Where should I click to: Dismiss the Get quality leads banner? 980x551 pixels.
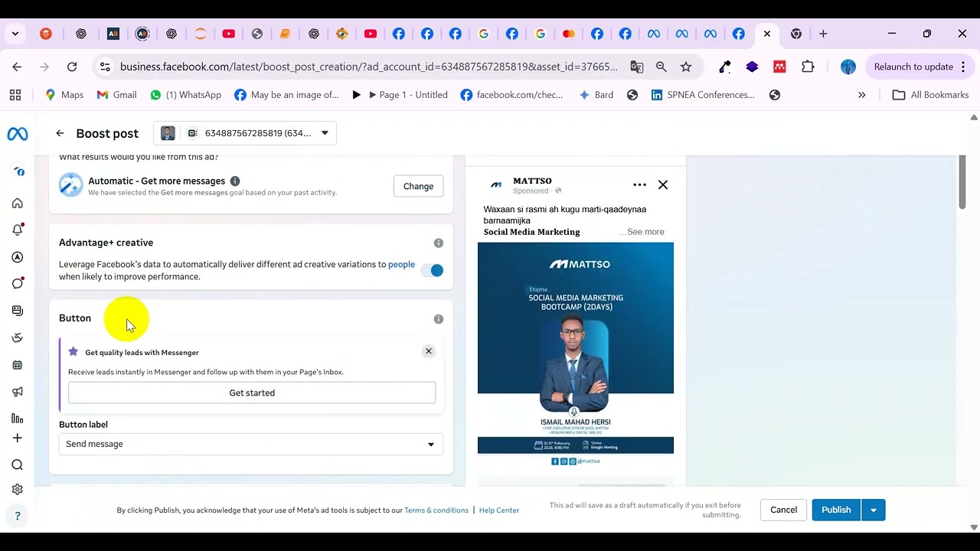pyautogui.click(x=429, y=351)
